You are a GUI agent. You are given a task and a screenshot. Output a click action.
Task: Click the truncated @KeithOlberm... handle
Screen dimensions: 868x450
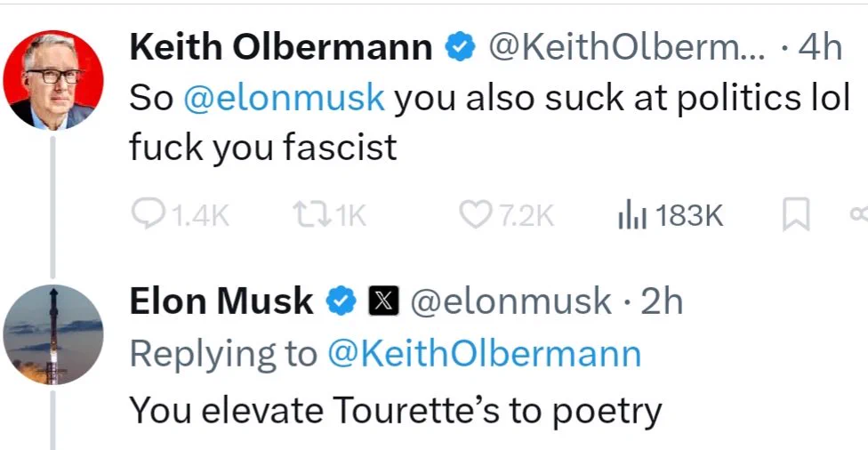point(628,47)
